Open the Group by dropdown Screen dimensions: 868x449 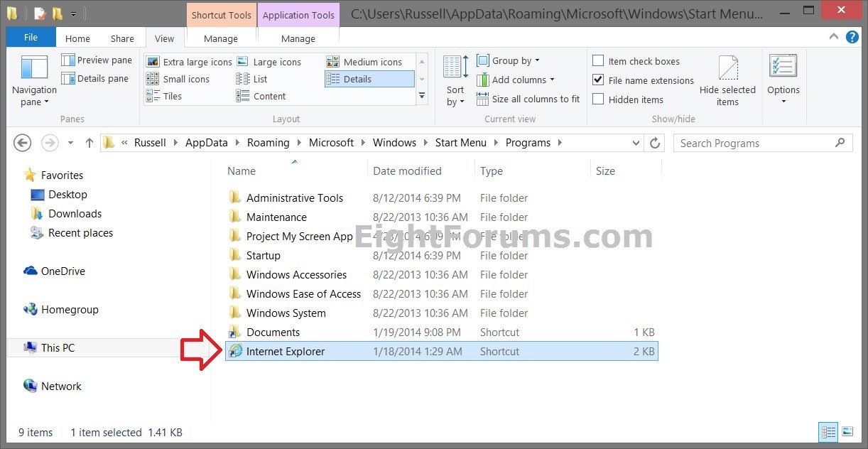point(509,60)
